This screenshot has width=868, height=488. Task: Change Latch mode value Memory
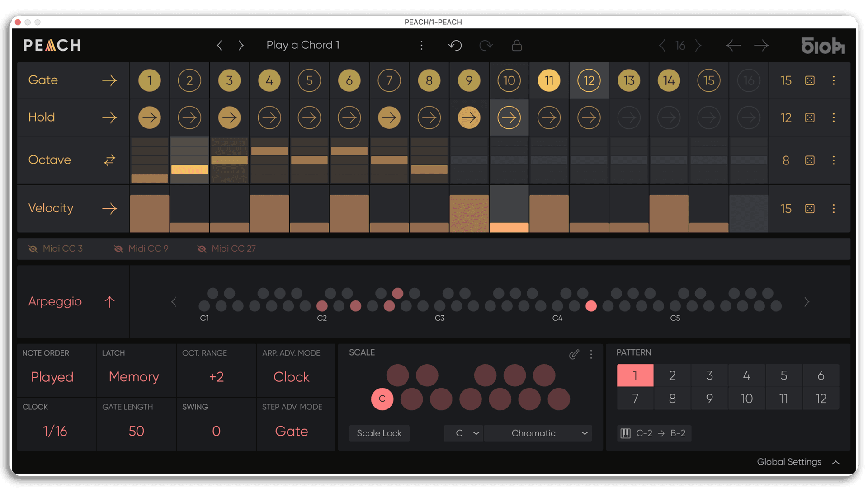pyautogui.click(x=134, y=377)
